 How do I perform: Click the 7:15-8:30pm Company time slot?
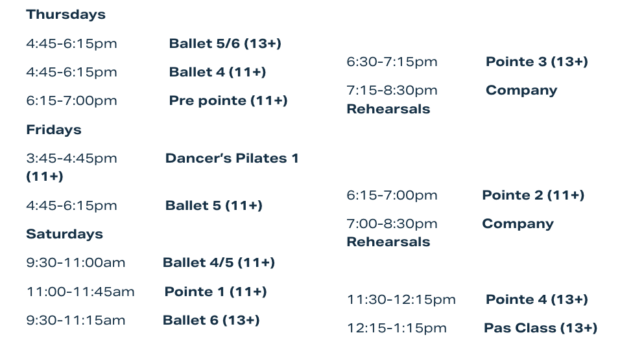click(392, 90)
